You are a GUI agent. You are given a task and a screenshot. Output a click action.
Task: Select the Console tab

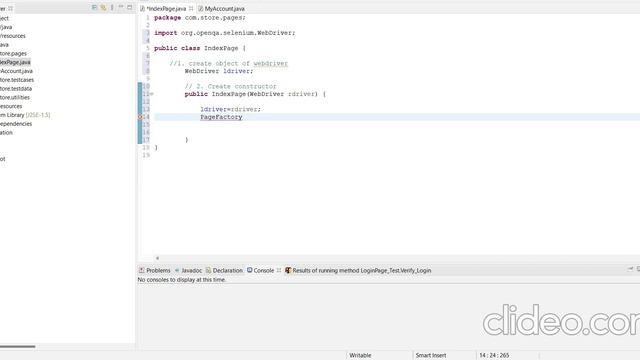pyautogui.click(x=264, y=271)
